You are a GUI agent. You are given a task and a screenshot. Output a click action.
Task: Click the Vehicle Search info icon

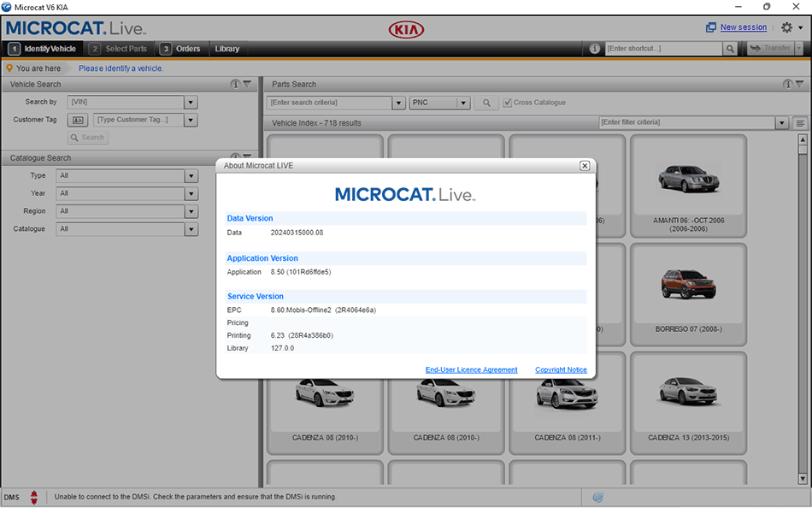tap(235, 84)
